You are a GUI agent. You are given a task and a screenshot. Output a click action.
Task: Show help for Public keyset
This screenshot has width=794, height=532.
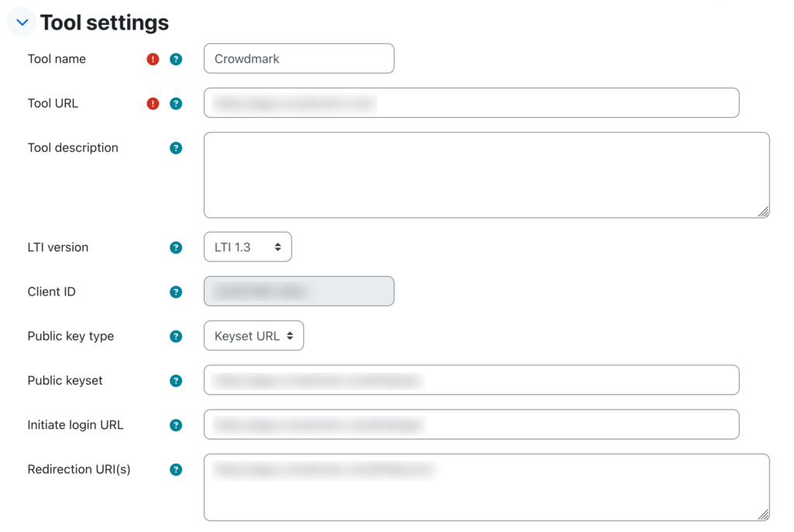click(176, 381)
